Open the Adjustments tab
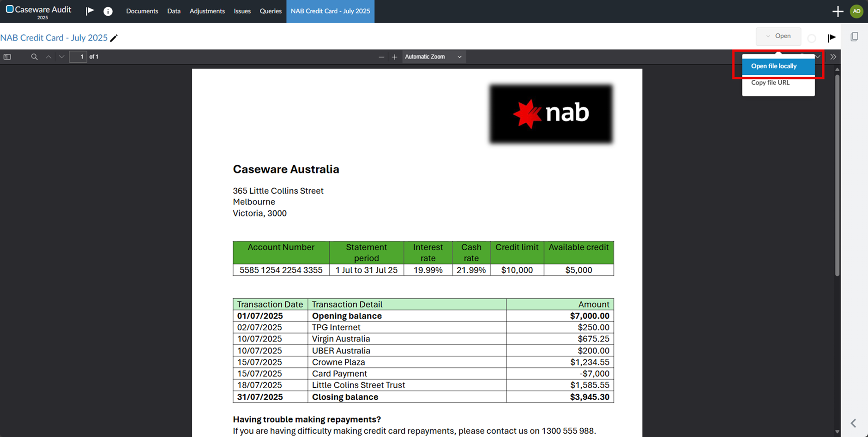Image resolution: width=868 pixels, height=437 pixels. pyautogui.click(x=207, y=11)
